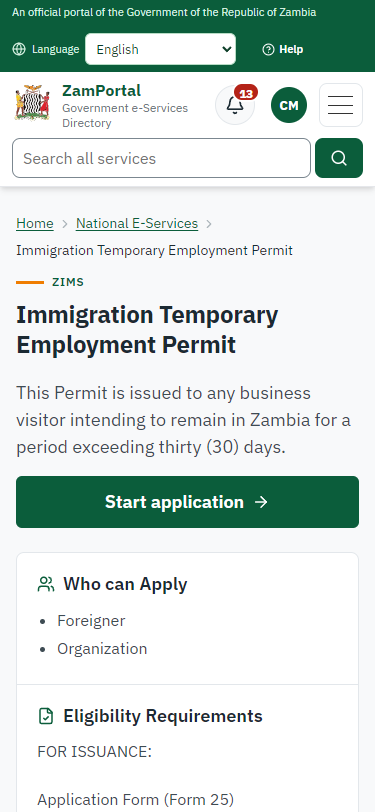Click the red 13 notification badge
375x812 pixels.
point(246,93)
